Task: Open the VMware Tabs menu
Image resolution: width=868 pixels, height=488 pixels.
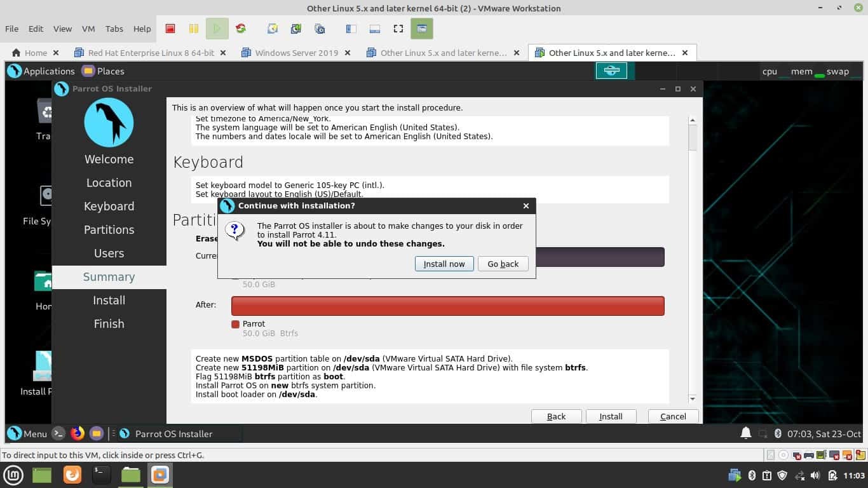Action: pos(114,29)
